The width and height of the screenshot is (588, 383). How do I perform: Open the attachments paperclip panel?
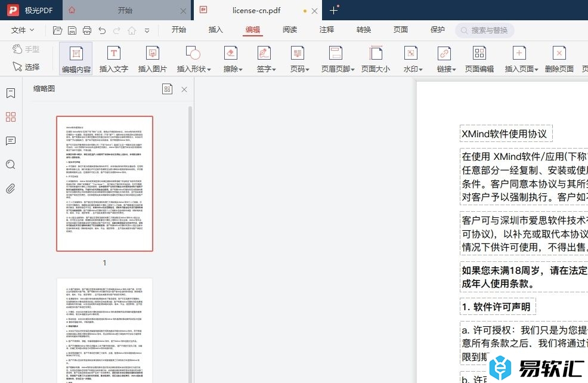click(x=11, y=189)
